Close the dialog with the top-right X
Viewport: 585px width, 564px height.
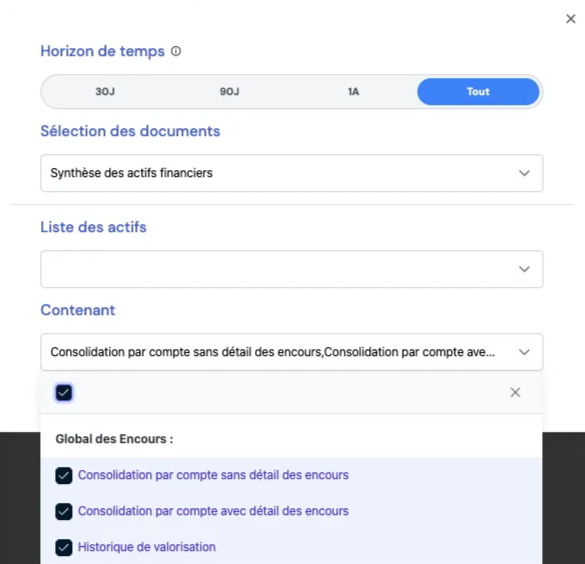click(x=570, y=19)
